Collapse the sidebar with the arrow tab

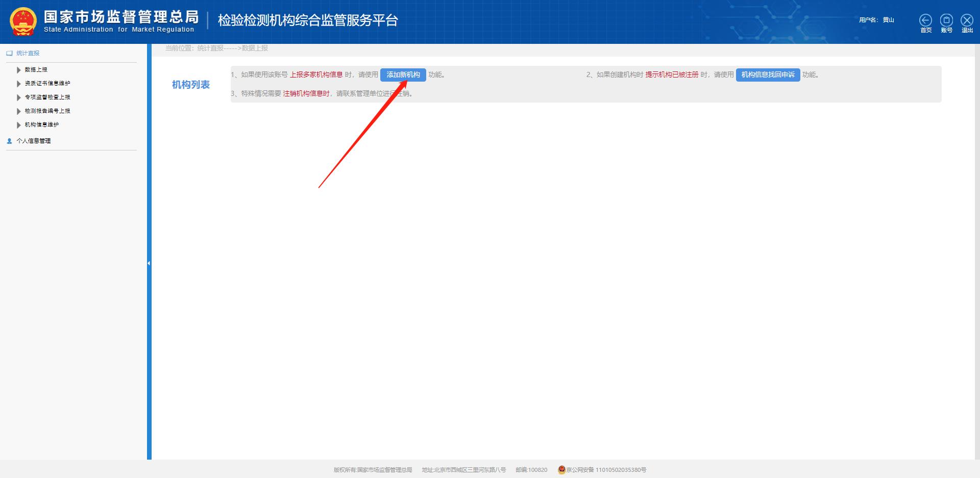coord(149,263)
